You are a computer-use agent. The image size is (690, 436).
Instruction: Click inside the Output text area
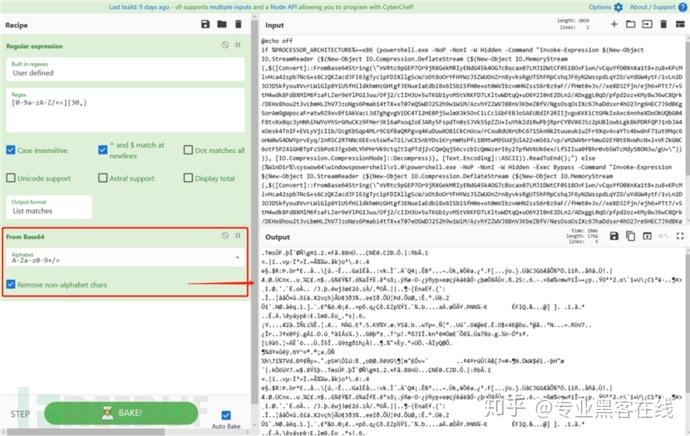point(472,342)
